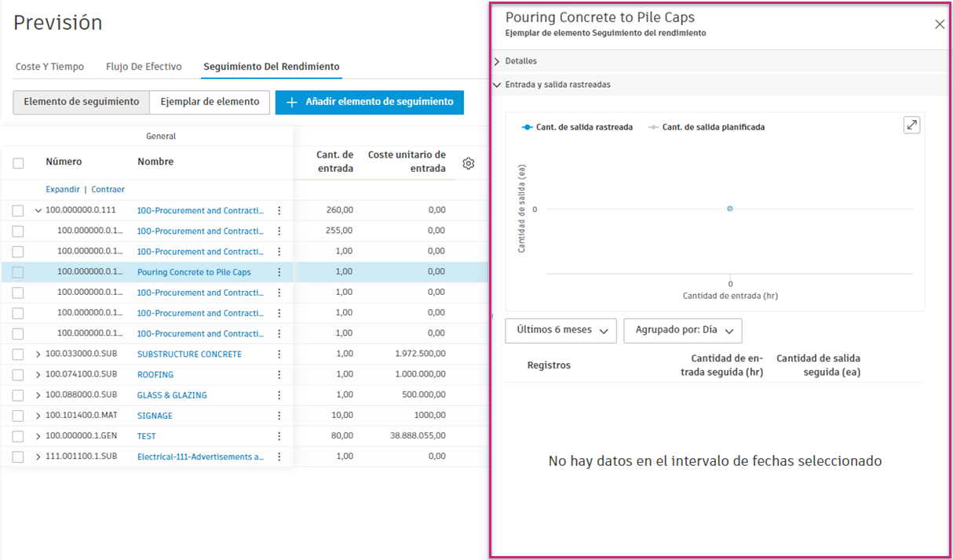Viewport: 953px width, 560px height.
Task: Open more menu for row with 260,00 quantity
Action: coord(279,210)
